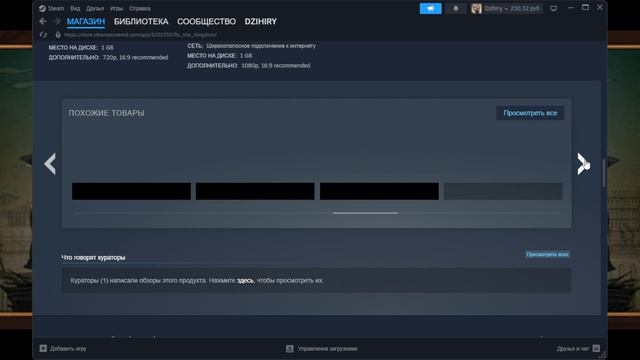
Task: Open the notifications bell
Action: [456, 8]
